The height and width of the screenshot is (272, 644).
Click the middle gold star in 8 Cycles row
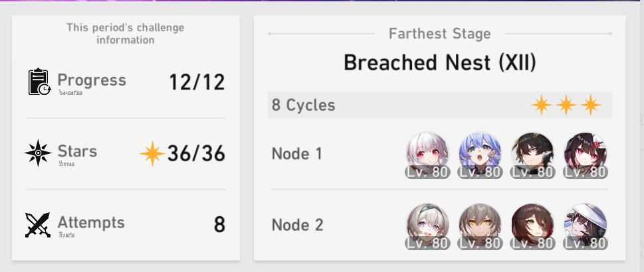(x=566, y=105)
